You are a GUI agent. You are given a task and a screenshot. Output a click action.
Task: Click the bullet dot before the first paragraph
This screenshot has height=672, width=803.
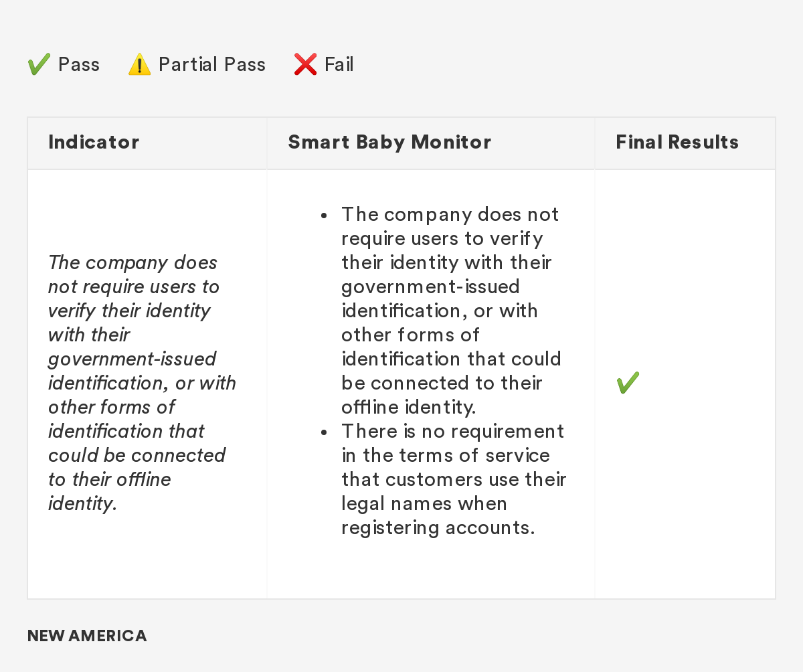pyautogui.click(x=324, y=216)
